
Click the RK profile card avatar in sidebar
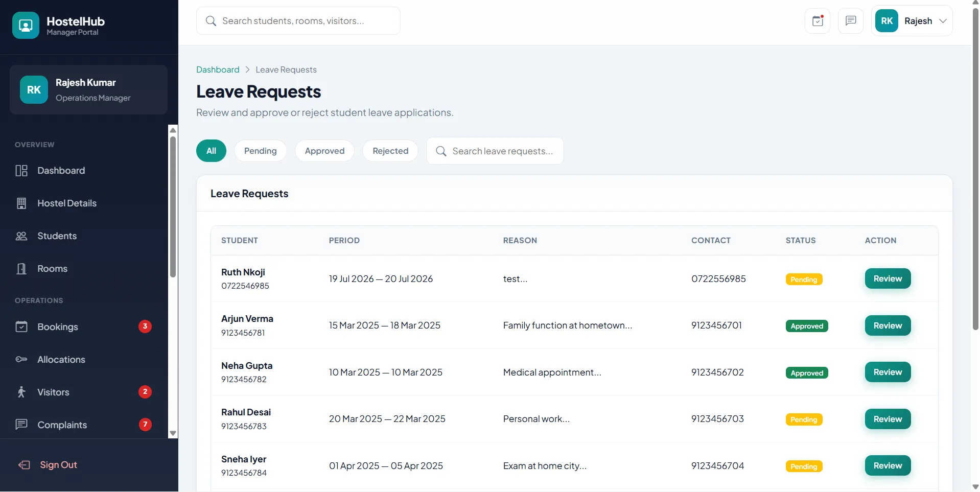pyautogui.click(x=34, y=90)
